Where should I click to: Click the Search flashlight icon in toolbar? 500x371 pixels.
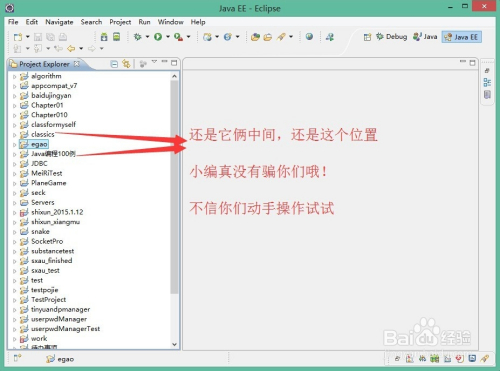(281, 37)
